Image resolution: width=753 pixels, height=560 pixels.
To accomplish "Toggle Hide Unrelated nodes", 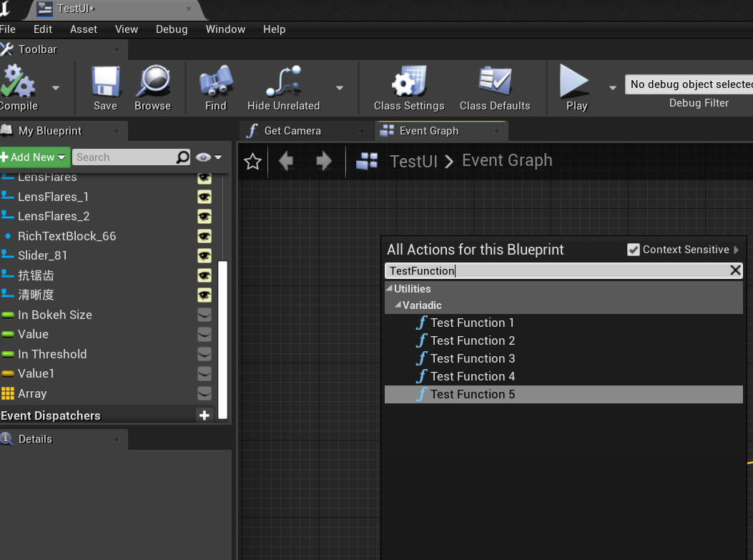I will point(283,88).
